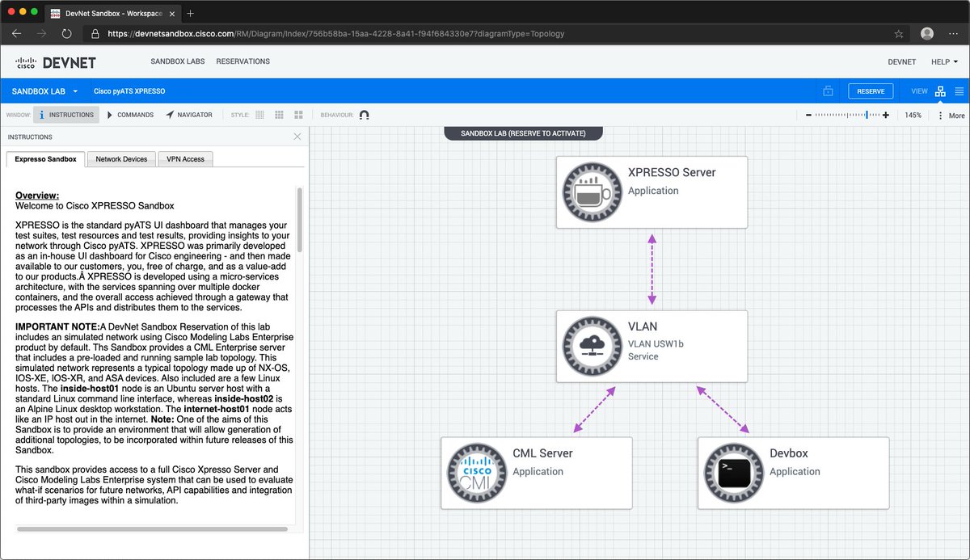The image size is (970, 560).
Task: Click the first Style grid icon
Action: pyautogui.click(x=259, y=115)
